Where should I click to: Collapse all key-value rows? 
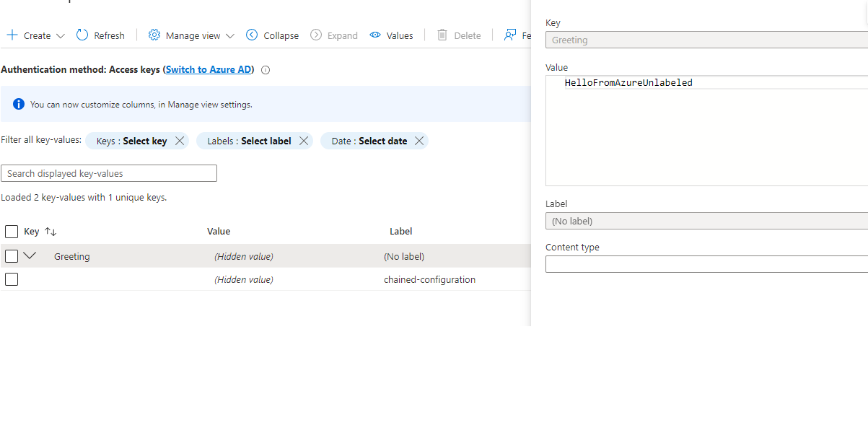[x=272, y=35]
